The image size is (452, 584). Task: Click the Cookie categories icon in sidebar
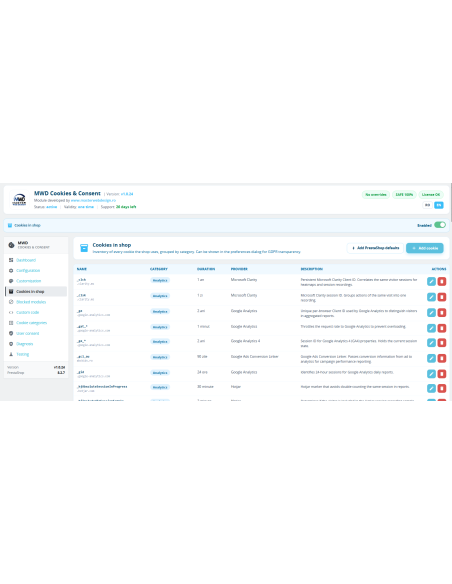click(11, 323)
